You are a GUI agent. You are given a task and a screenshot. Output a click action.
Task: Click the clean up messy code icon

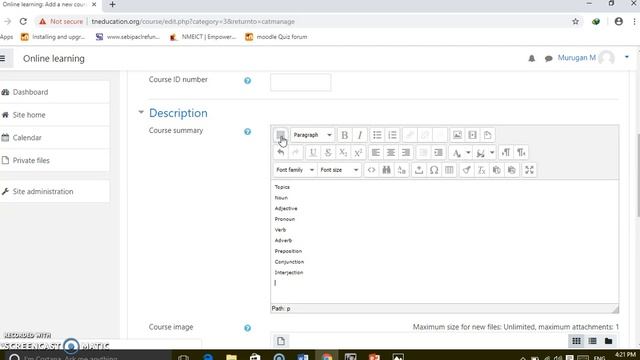[466, 170]
